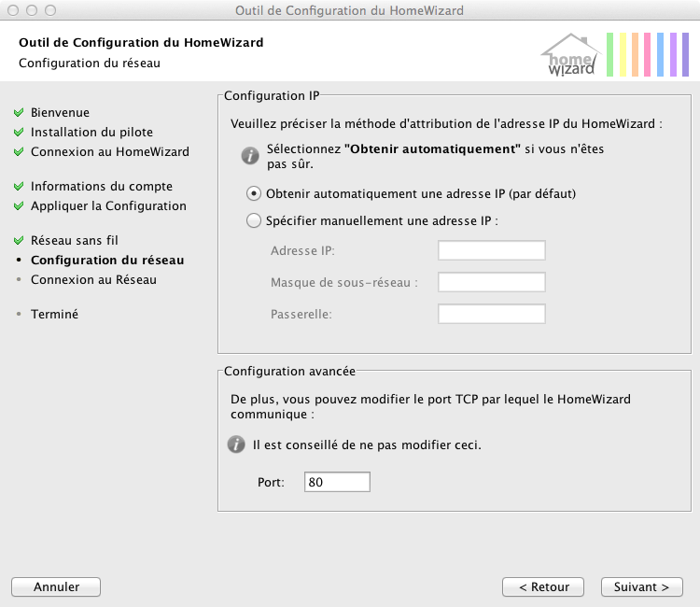Focus the Masque de sous-réseau field
700x607 pixels.
click(491, 282)
